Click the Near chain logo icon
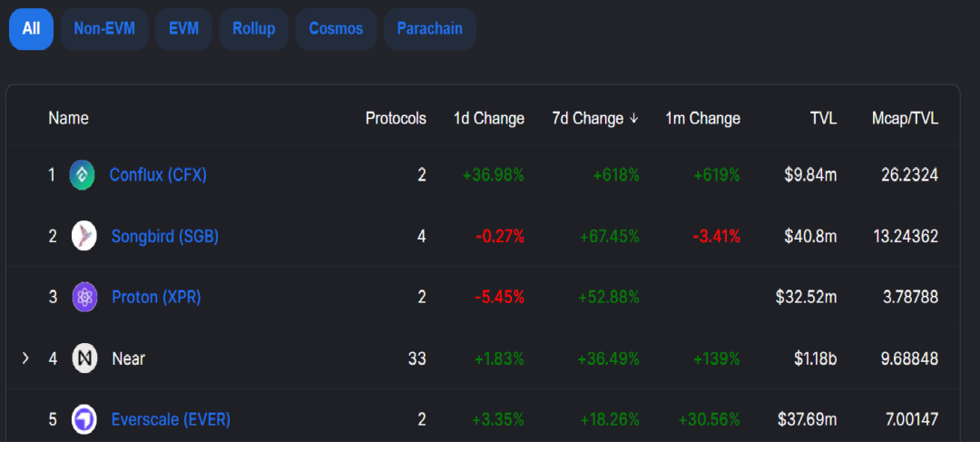 pos(84,358)
